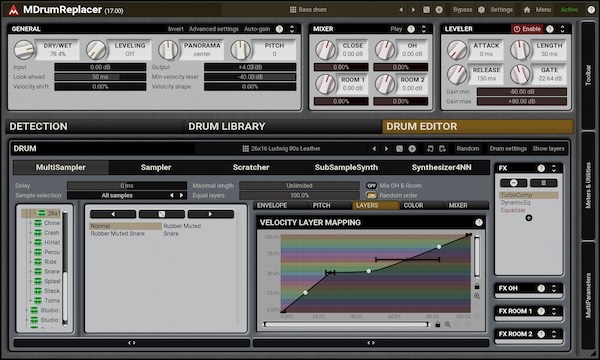
Task: Open Velocity Layer Mapping help
Action: click(478, 222)
